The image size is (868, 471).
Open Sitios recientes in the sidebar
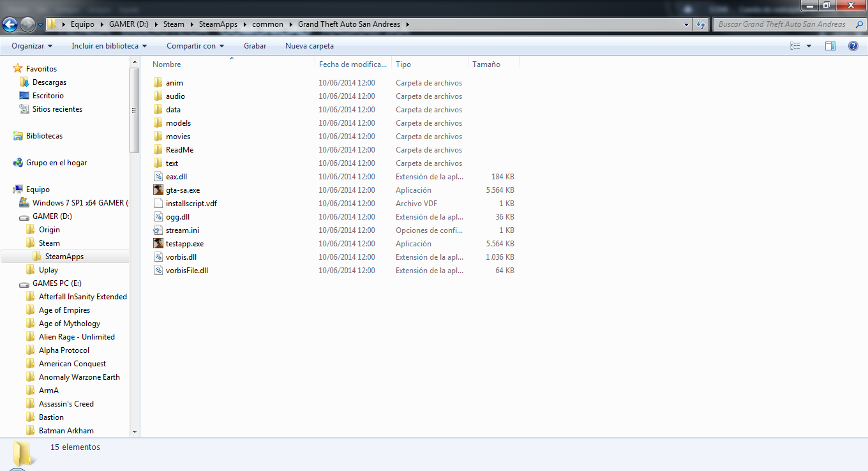pos(57,109)
